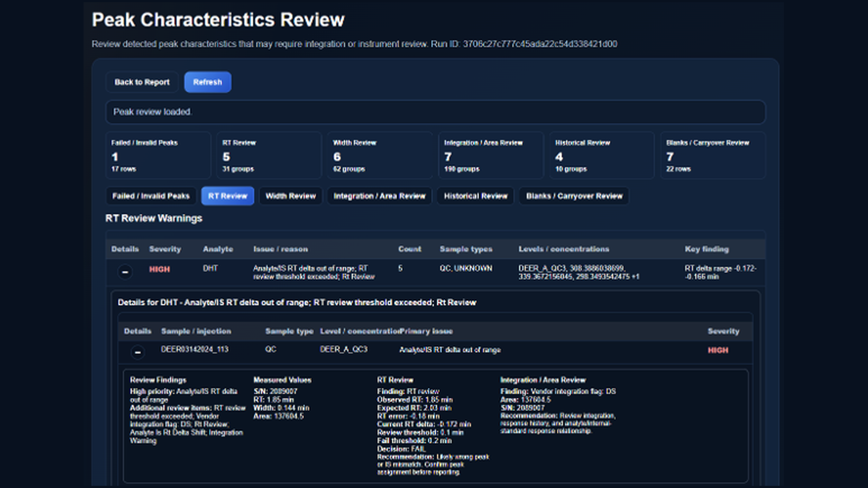Click the RT Review summary card
This screenshot has width=868, height=488.
click(x=269, y=155)
